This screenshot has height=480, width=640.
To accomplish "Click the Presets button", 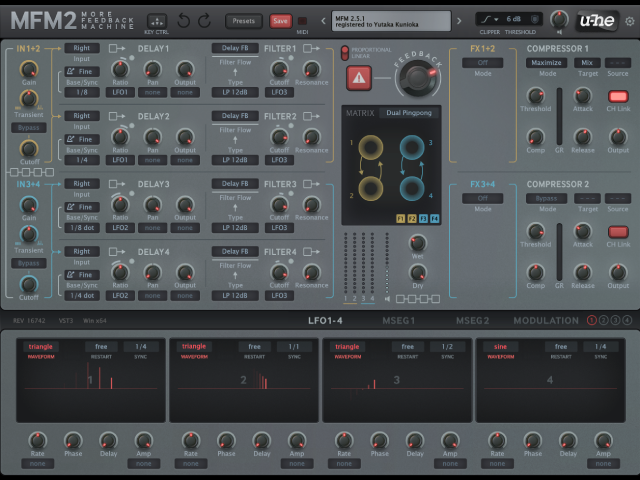I will point(244,21).
